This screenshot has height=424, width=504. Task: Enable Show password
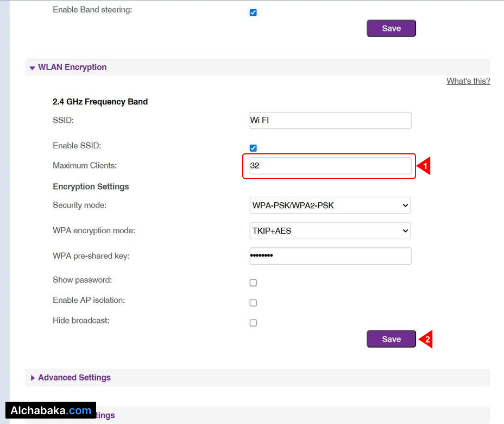(x=253, y=283)
